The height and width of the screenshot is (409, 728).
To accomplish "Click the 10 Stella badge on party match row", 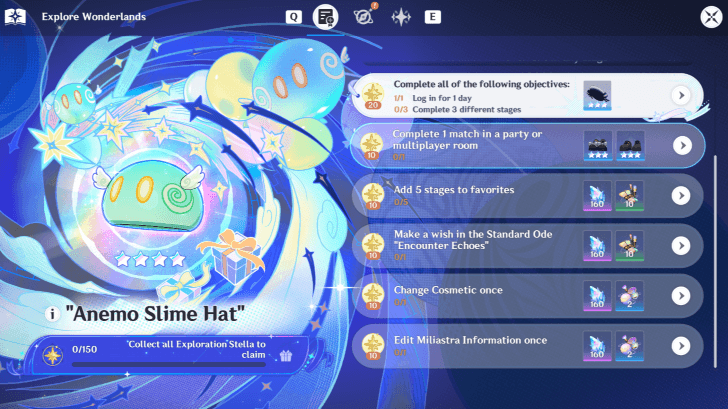I will [x=372, y=146].
